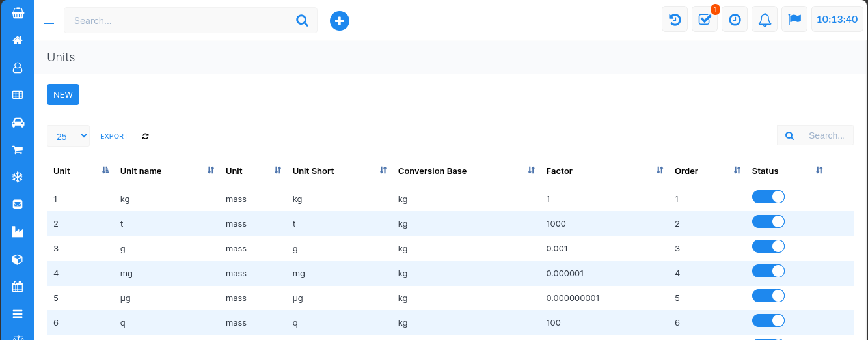
Task: Turn off status for unit q
Action: [x=768, y=320]
